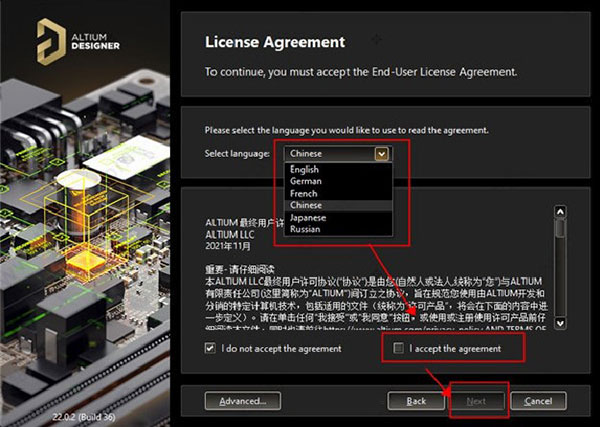Click the 'License Agreement' heading

click(275, 42)
